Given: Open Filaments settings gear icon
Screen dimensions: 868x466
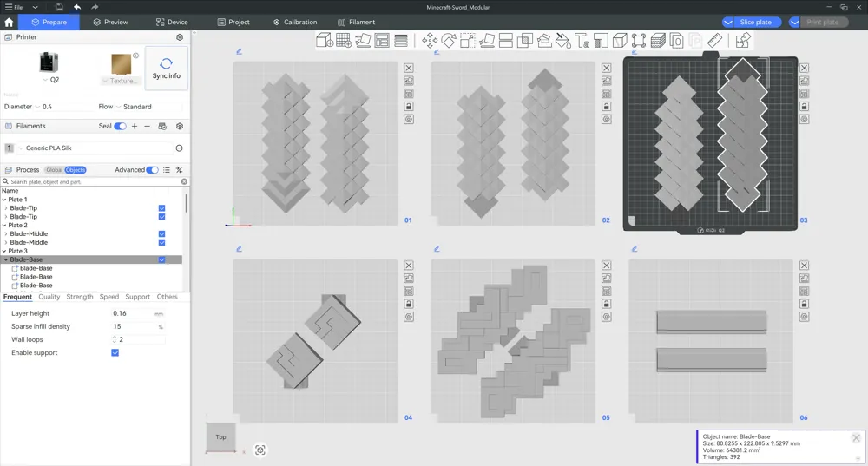Looking at the screenshot, I should [180, 126].
